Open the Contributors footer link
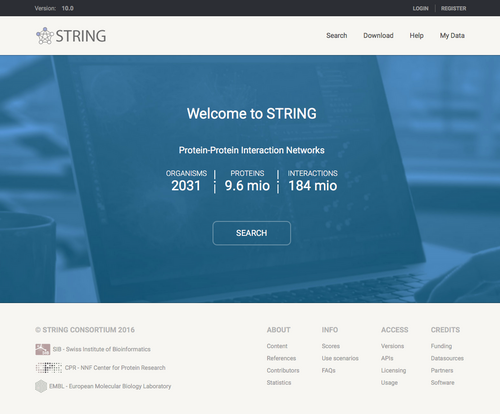This screenshot has width=500, height=414. pyautogui.click(x=283, y=370)
